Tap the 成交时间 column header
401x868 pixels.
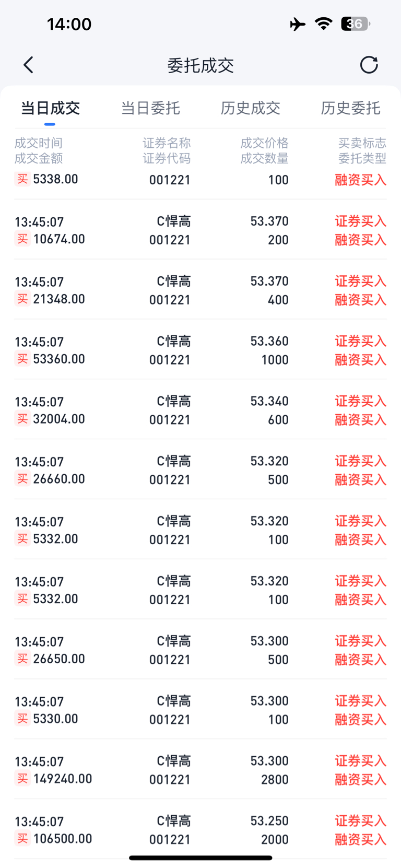click(39, 143)
